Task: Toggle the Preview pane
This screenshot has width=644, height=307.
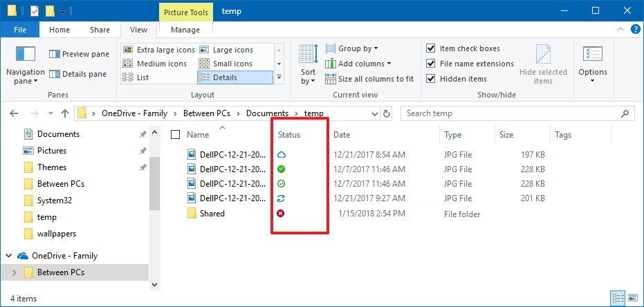Action: 79,54
